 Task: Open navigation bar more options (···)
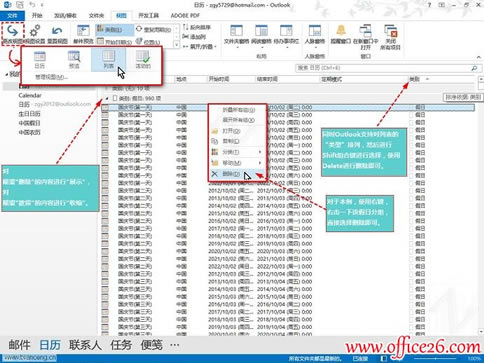click(175, 345)
